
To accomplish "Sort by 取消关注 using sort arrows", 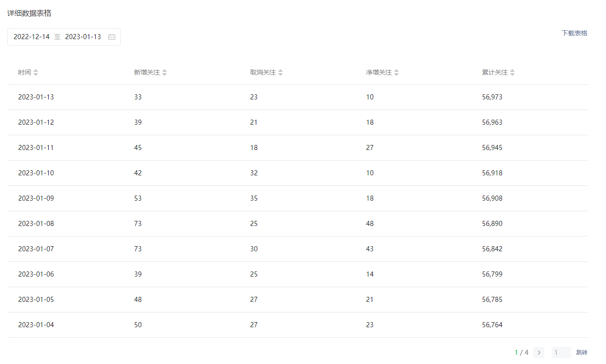I will tap(281, 73).
